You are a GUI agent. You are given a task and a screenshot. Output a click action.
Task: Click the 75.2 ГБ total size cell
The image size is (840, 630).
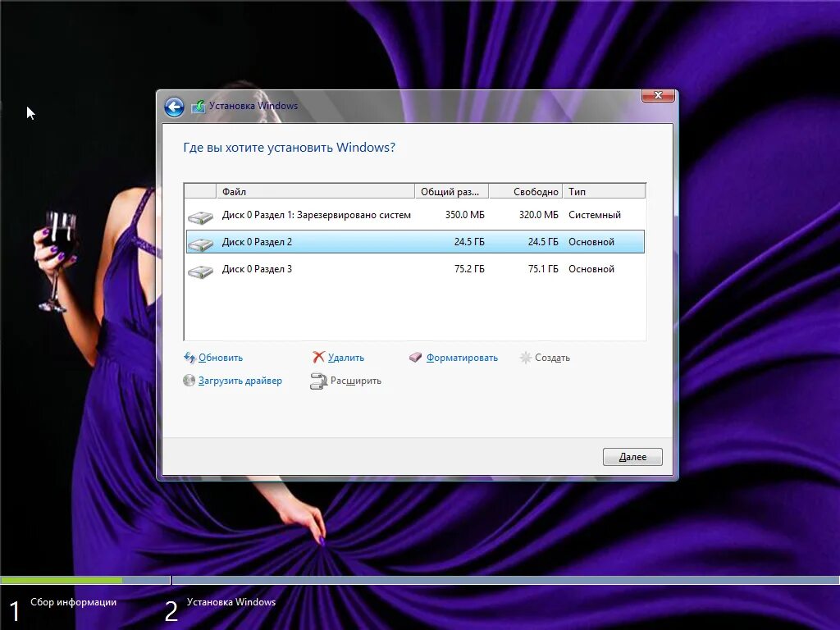469,269
